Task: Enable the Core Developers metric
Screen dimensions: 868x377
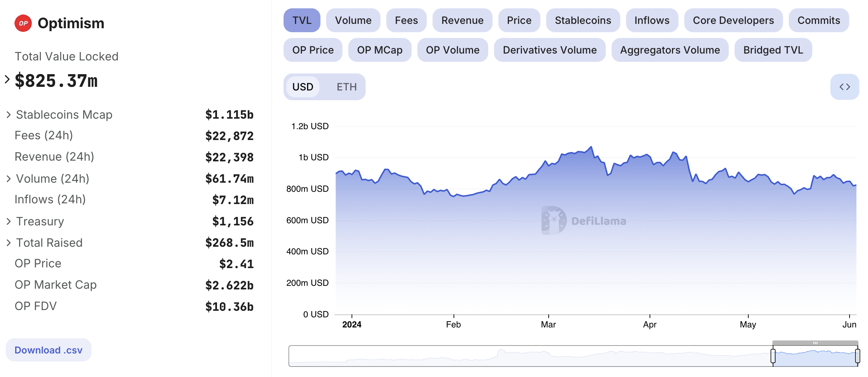Action: point(733,20)
